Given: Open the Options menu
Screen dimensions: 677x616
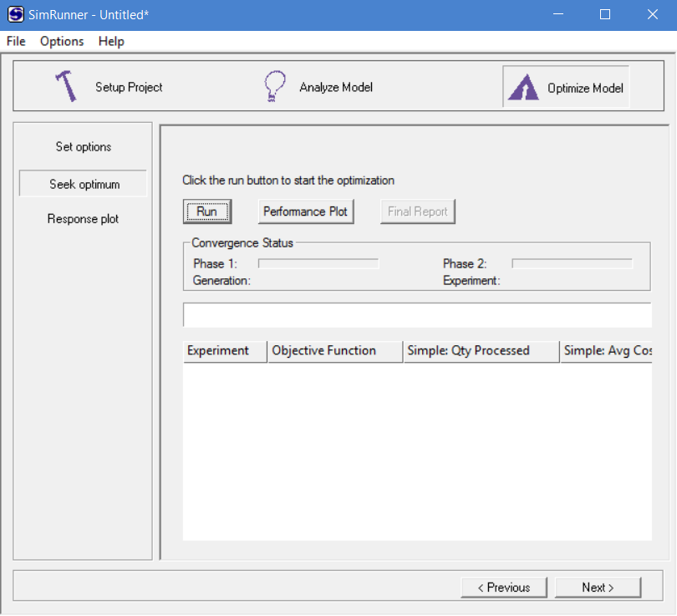Looking at the screenshot, I should point(62,42).
